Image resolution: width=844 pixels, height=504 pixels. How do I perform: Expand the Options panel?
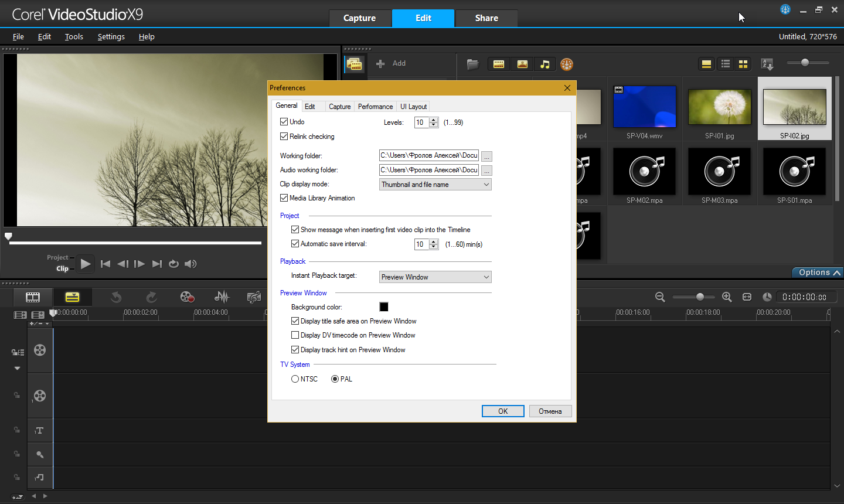point(819,273)
